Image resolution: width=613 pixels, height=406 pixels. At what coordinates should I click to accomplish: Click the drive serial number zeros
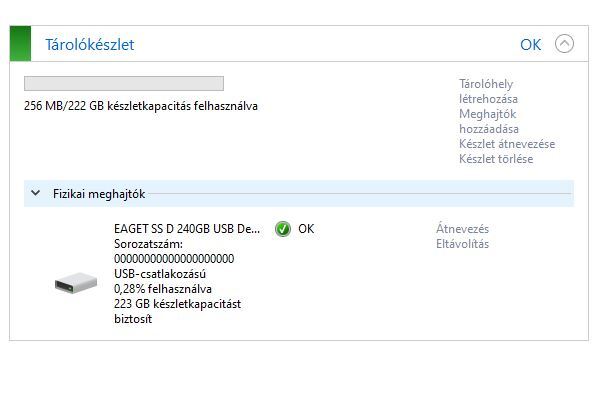click(x=174, y=259)
